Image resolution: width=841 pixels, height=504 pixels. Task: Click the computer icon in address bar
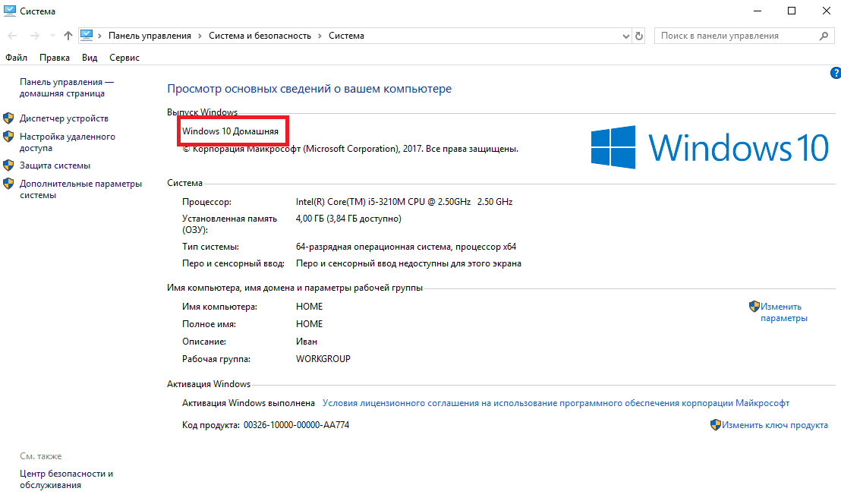click(87, 36)
